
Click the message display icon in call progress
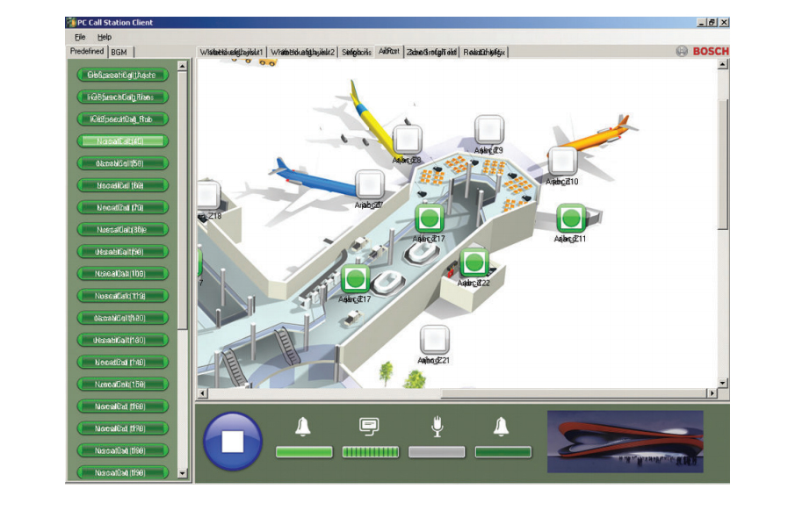tap(369, 427)
